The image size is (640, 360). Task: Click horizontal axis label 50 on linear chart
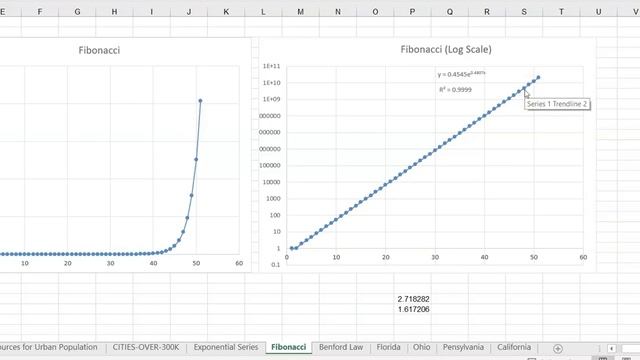point(196,263)
